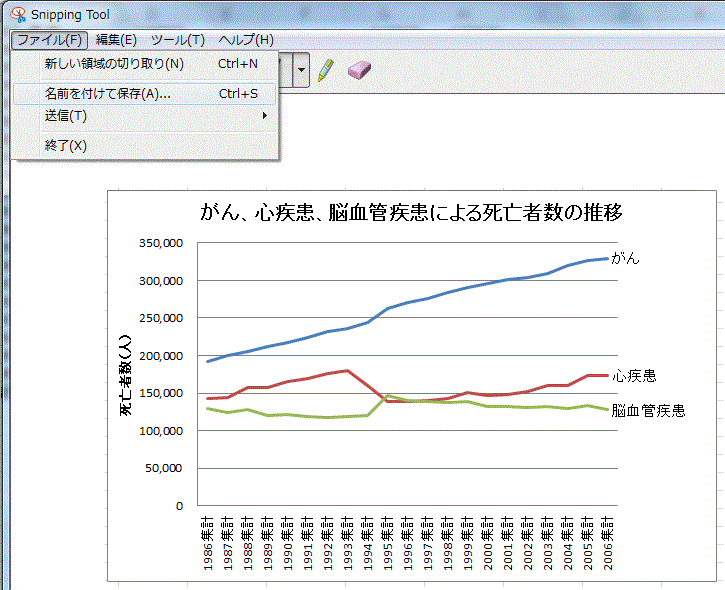The height and width of the screenshot is (590, 725).
Task: Open the ファイル(F) menu
Action: point(50,40)
